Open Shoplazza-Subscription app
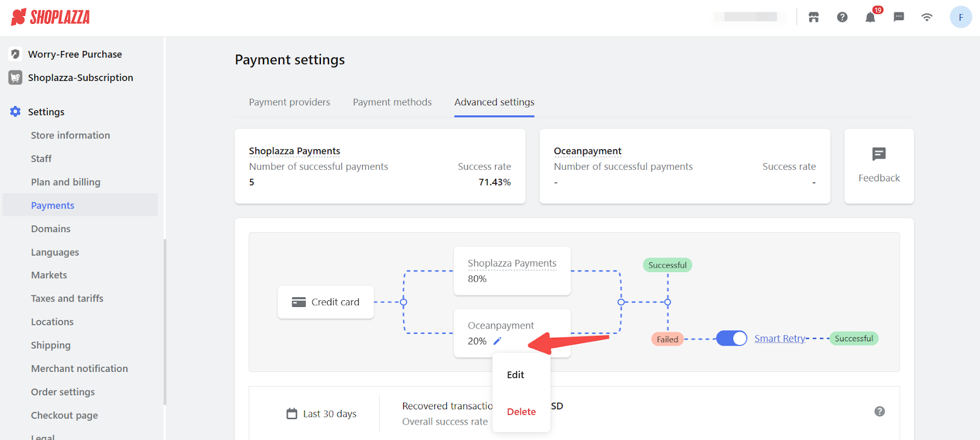Screen dimensions: 980x440 [80, 78]
